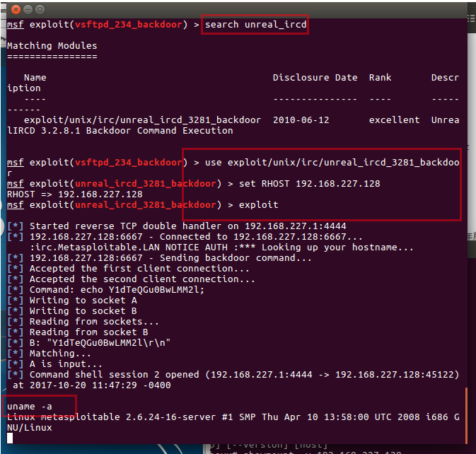Click the 'Disclosure Date' column header
The width and height of the screenshot is (476, 454).
(x=315, y=78)
